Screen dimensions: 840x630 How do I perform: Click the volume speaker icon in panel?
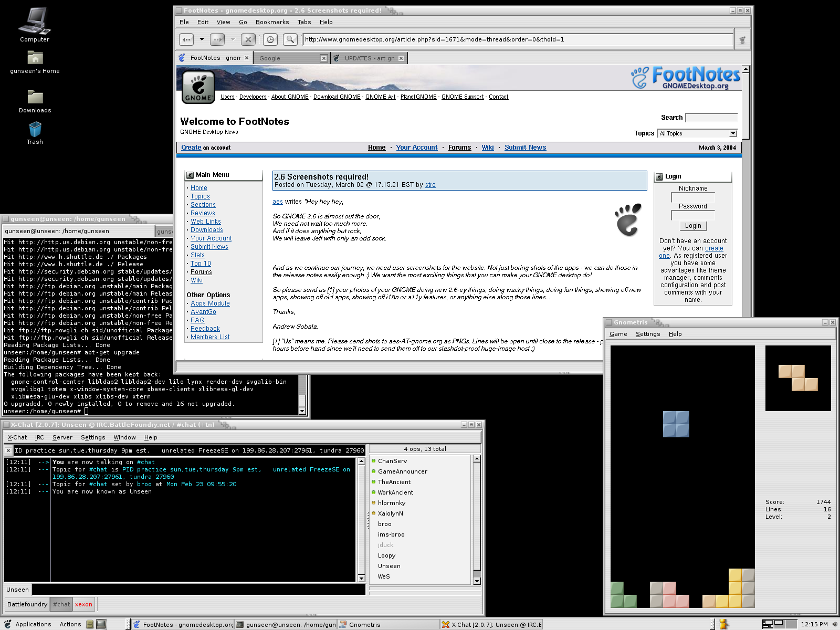835,624
